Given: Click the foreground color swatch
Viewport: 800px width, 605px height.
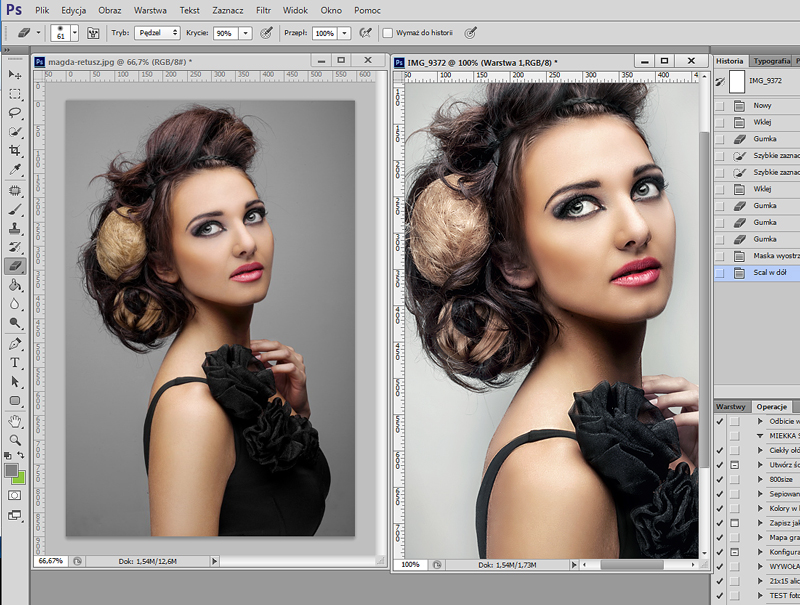Looking at the screenshot, I should [x=12, y=470].
